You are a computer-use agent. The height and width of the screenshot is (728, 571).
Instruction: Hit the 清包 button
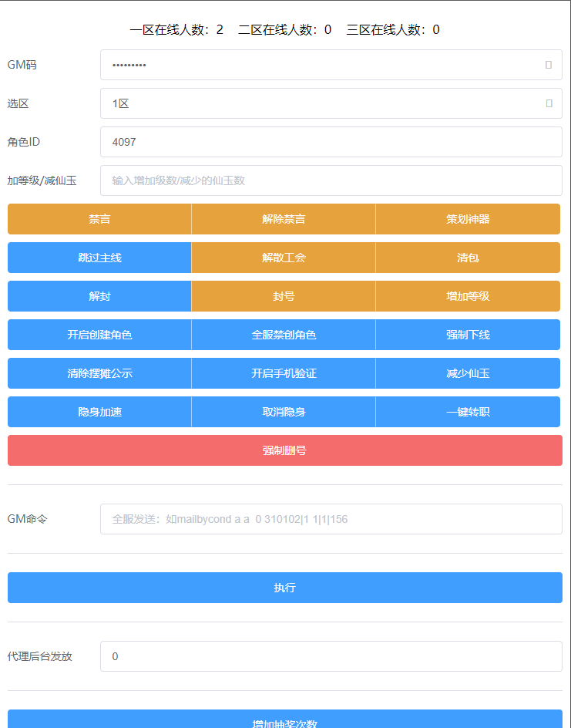click(468, 258)
